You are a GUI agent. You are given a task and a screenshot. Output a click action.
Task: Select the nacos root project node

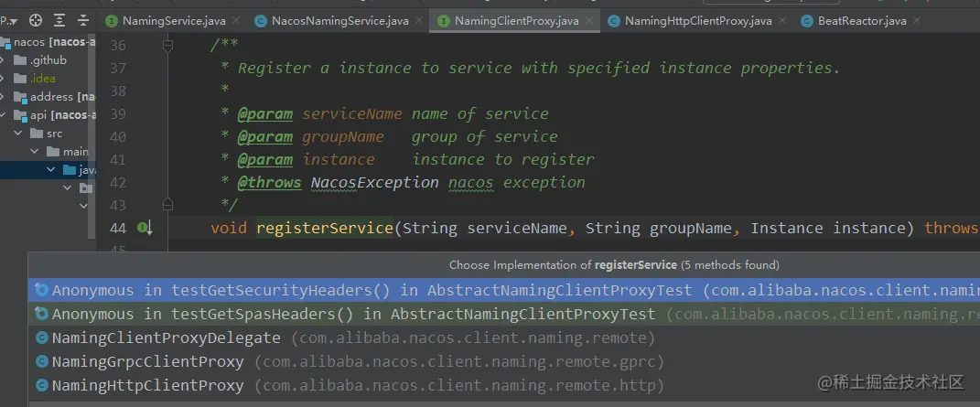[48, 42]
